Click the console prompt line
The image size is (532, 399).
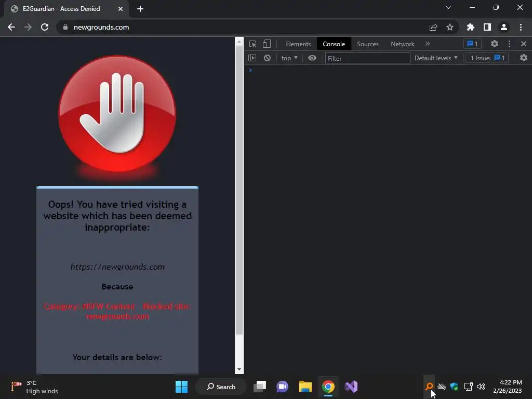click(x=388, y=70)
